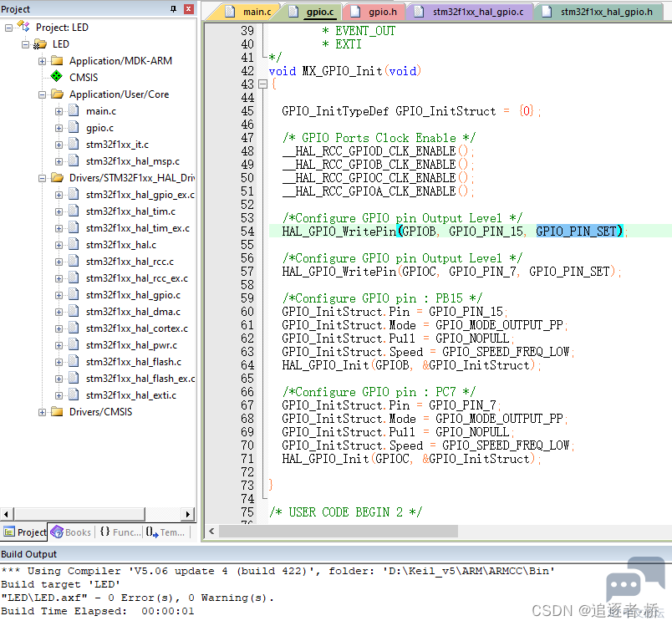Click left arrow of project tree scrollbar
Viewport: 672px width, 626px height.
7,514
